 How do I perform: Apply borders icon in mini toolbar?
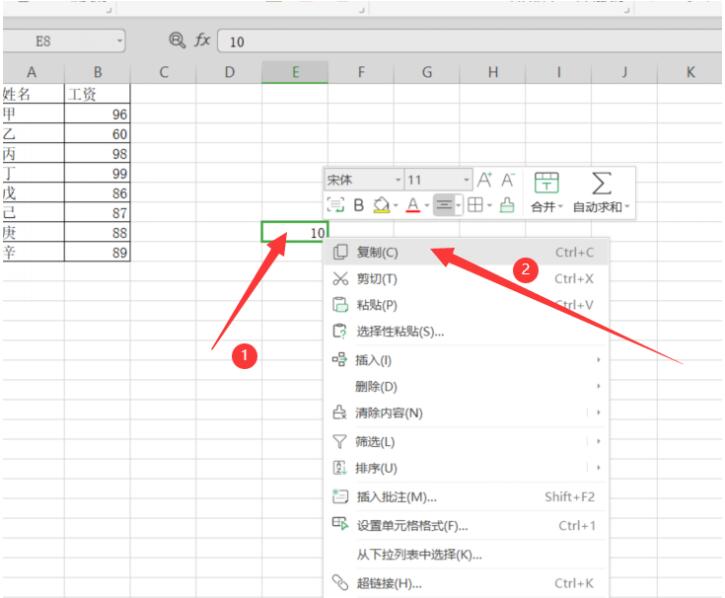click(475, 204)
